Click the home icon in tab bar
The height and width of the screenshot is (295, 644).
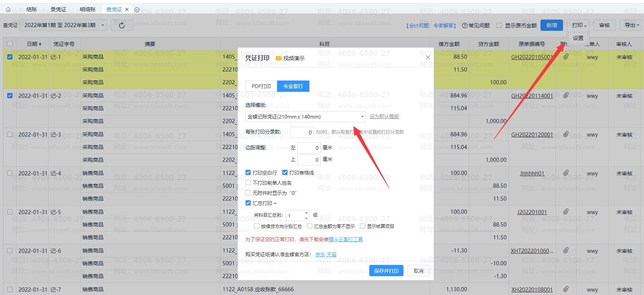pyautogui.click(x=8, y=9)
